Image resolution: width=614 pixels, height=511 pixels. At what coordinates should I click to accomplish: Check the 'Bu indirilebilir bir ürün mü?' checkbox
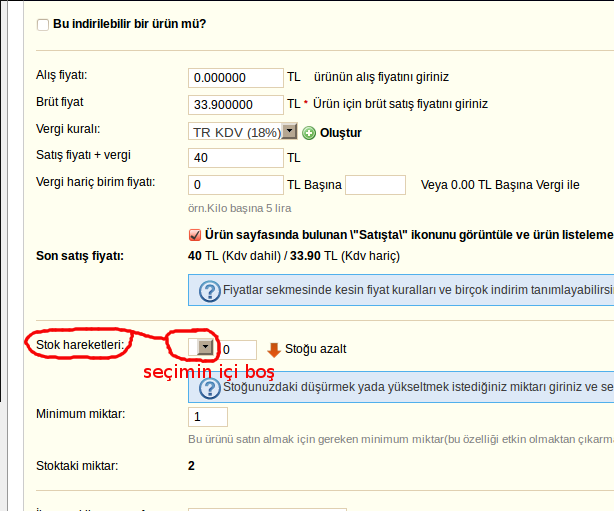coord(43,25)
